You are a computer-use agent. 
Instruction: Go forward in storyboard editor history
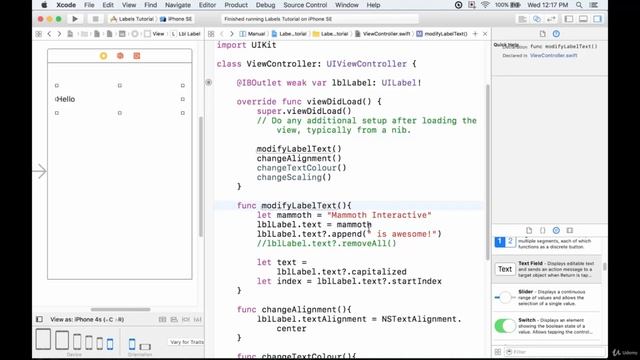(x=59, y=34)
